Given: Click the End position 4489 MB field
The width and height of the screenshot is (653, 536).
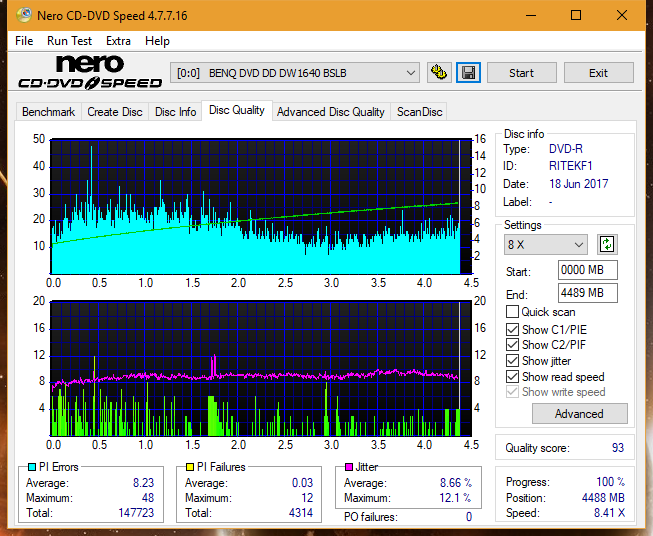Looking at the screenshot, I should coord(587,293).
